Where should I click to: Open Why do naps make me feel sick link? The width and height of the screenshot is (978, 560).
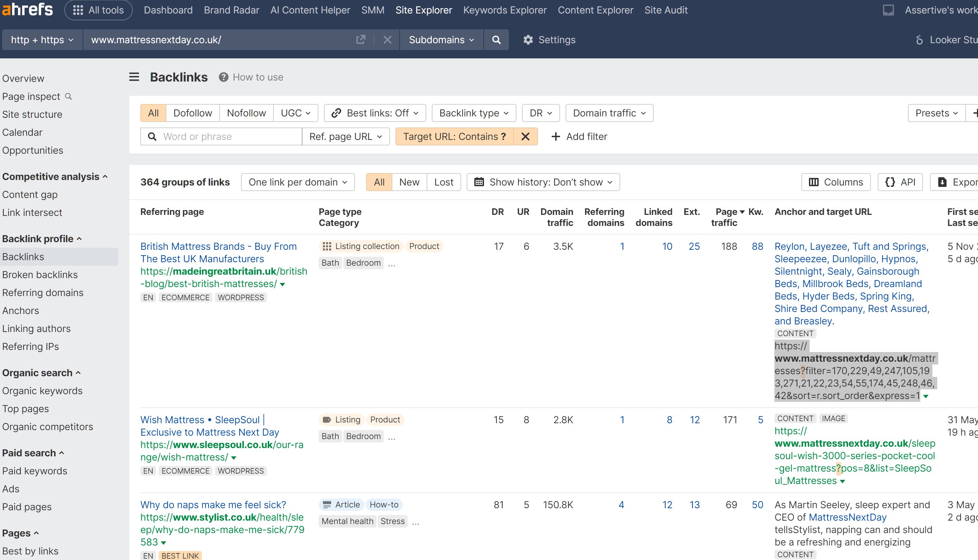click(x=213, y=505)
